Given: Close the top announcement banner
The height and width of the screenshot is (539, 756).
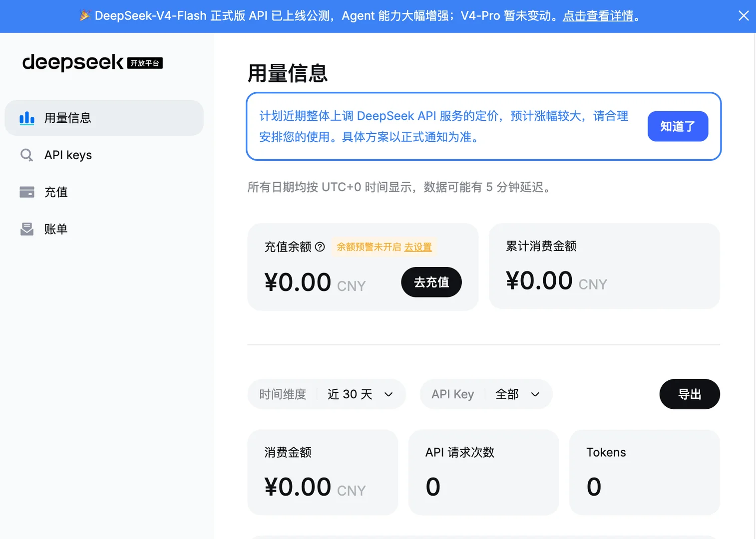Looking at the screenshot, I should coord(744,15).
